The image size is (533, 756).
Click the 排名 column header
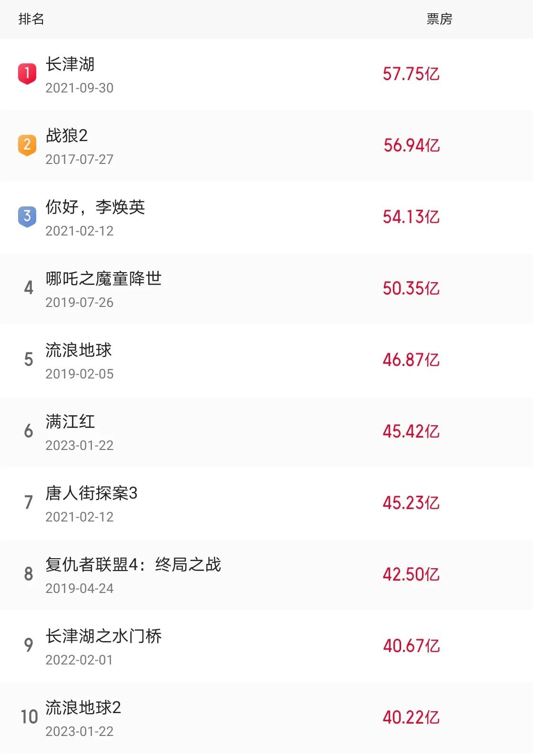31,19
